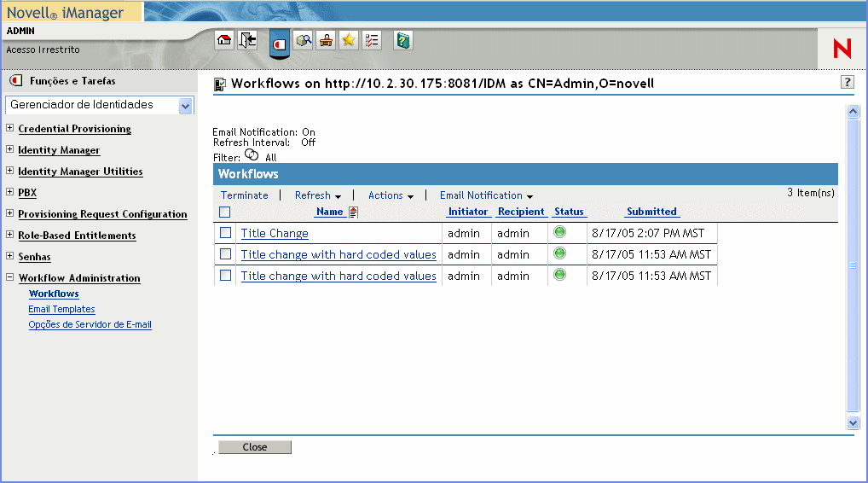Image resolution: width=868 pixels, height=483 pixels.
Task: Open the View Objects magnifier icon
Action: [x=304, y=40]
